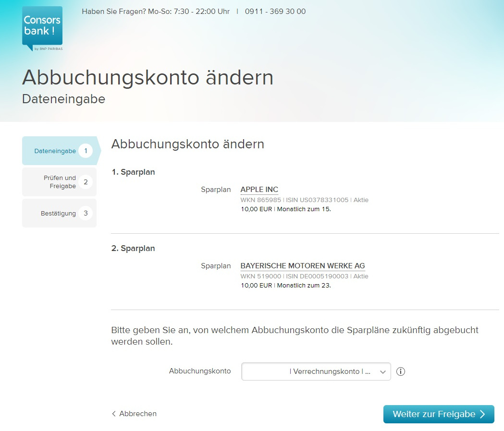This screenshot has height=431, width=504.
Task: Open BAYERISCHE MOTOREN WERKE AG link
Action: click(303, 266)
